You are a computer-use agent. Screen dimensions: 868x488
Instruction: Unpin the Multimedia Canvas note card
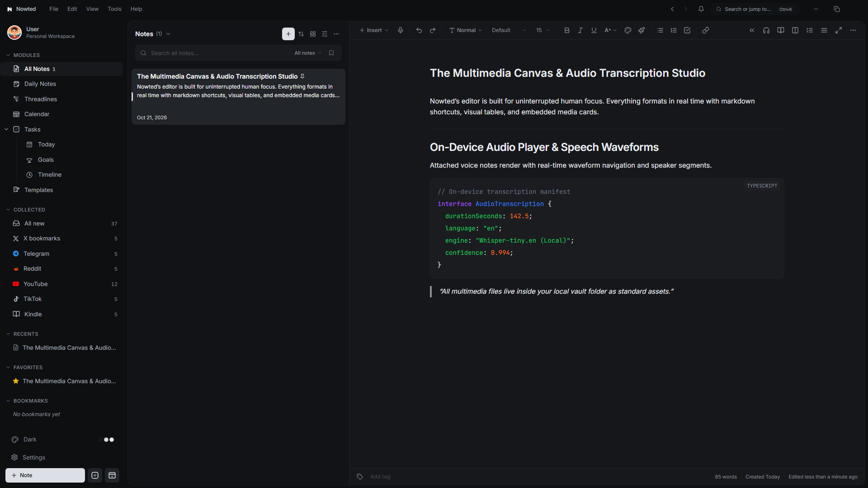click(x=302, y=76)
